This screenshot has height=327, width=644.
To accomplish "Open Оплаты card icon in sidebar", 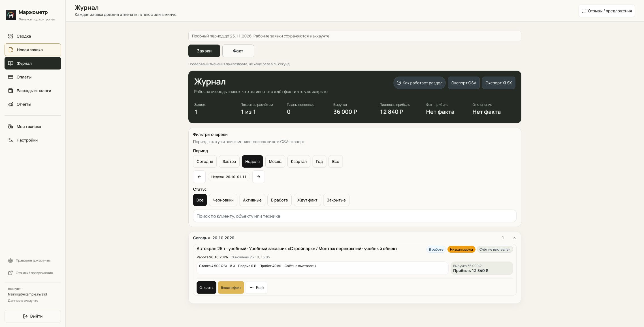I will [x=10, y=77].
